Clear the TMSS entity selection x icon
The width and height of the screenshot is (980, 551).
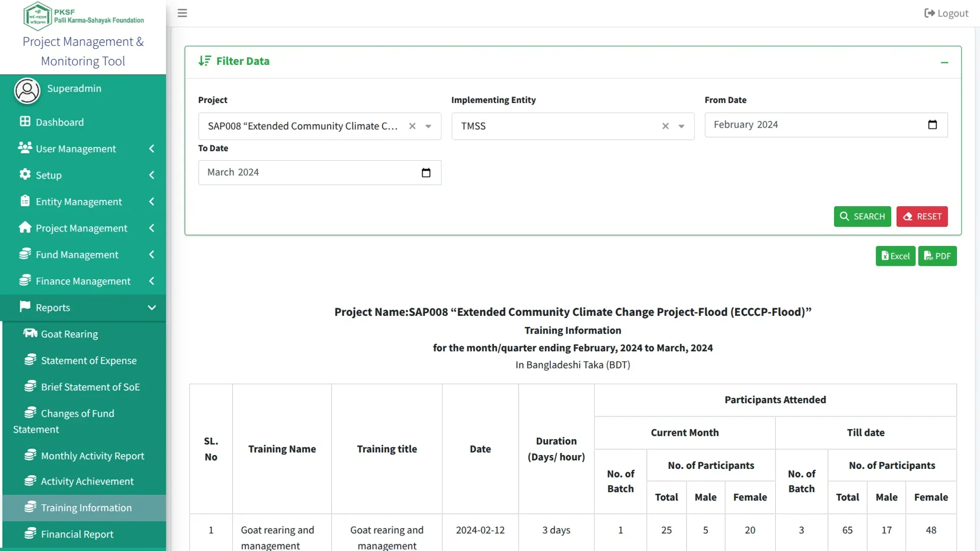coord(666,126)
